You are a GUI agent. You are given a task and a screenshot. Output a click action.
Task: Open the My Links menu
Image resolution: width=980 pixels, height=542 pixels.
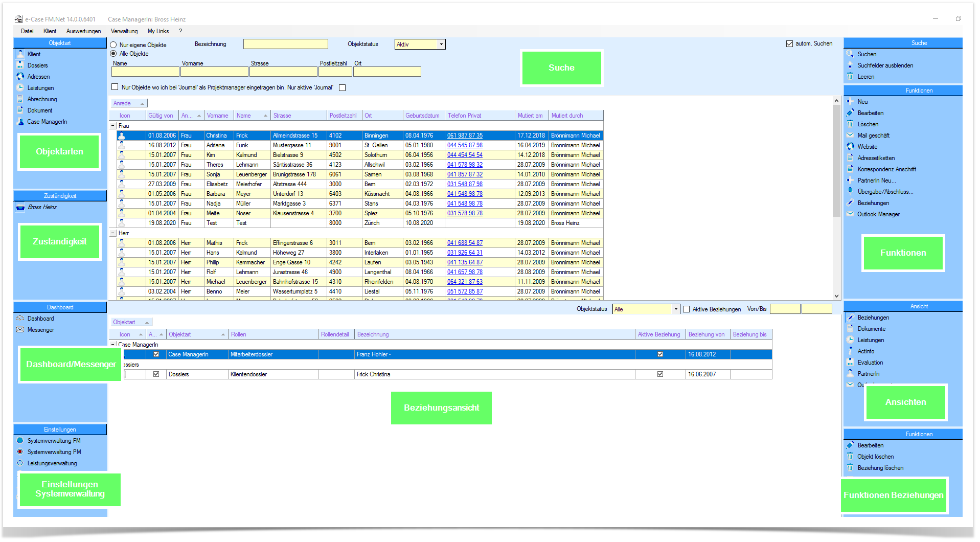coord(158,31)
